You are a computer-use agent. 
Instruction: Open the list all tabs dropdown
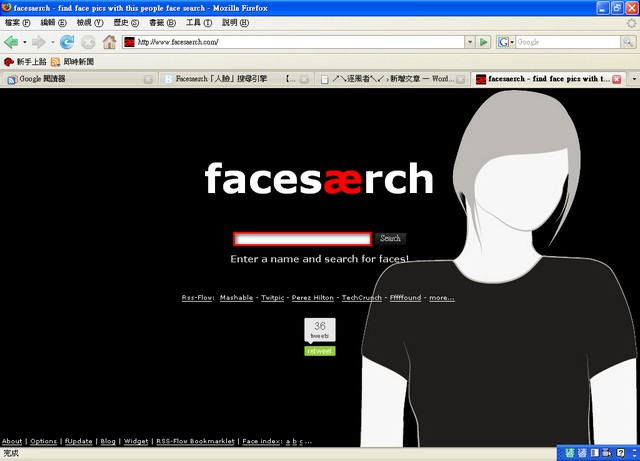click(x=634, y=79)
